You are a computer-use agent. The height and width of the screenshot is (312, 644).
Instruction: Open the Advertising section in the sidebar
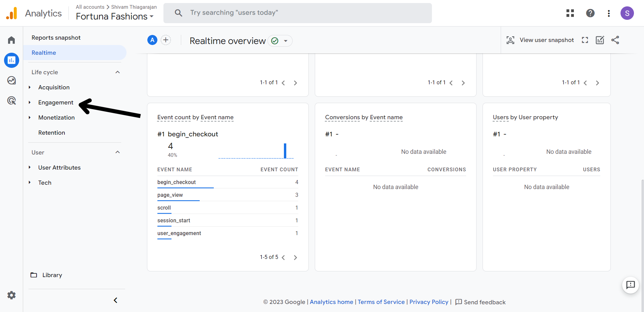point(11,100)
